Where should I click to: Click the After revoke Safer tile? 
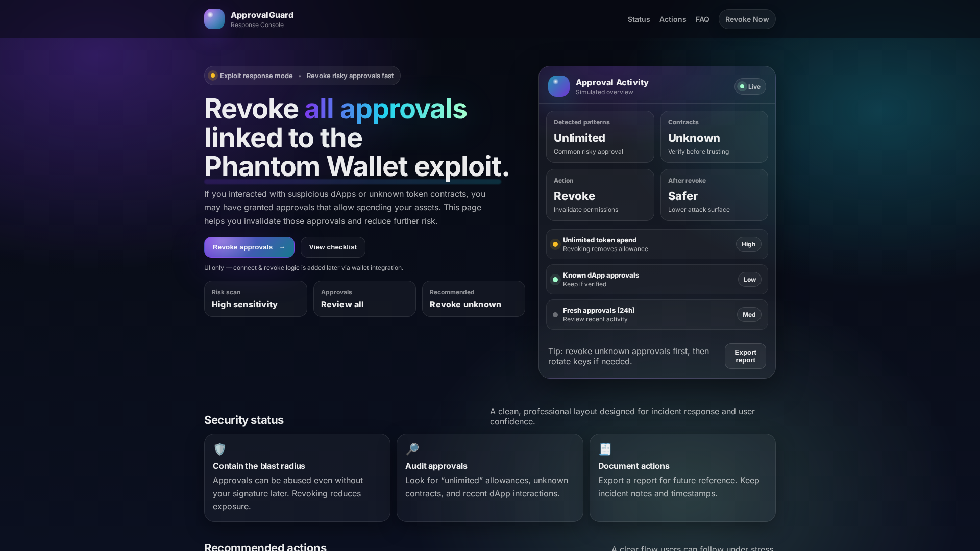pos(714,195)
